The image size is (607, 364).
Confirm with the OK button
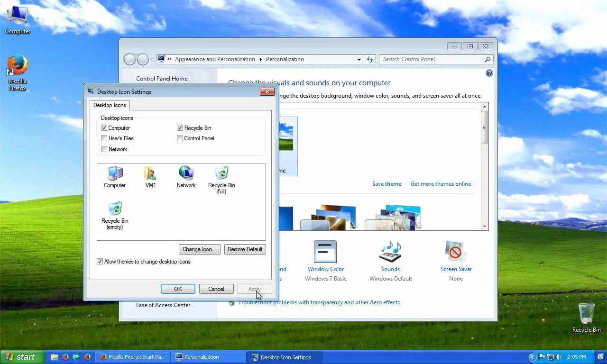pyautogui.click(x=178, y=289)
